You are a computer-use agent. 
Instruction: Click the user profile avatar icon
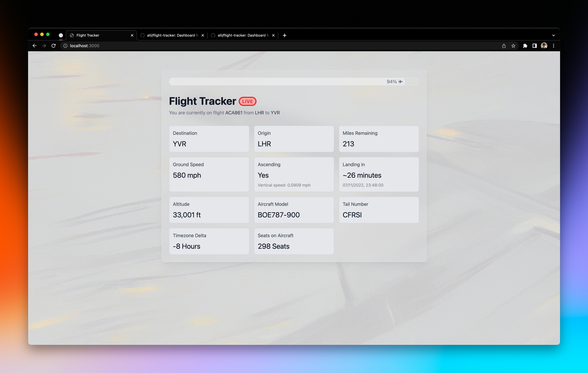(544, 46)
